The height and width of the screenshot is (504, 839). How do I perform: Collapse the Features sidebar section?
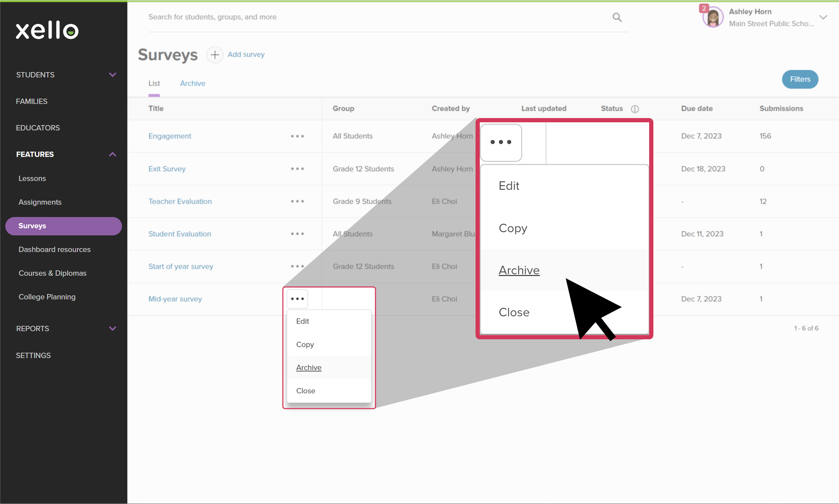[112, 154]
